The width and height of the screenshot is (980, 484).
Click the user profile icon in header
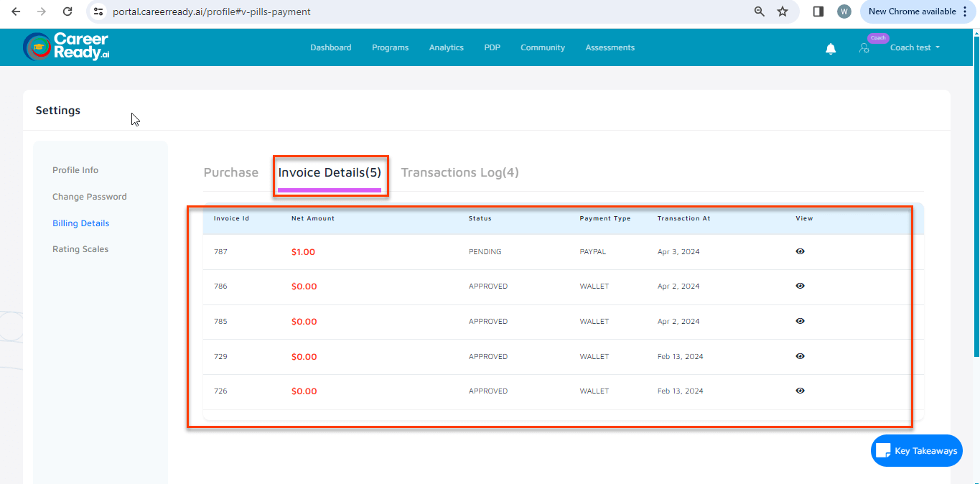tap(864, 48)
